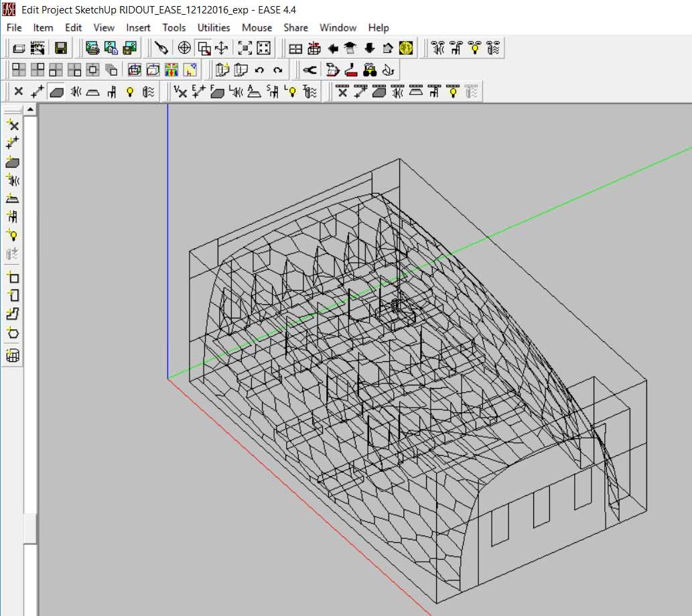Click the colored mapping display icon

[x=171, y=70]
